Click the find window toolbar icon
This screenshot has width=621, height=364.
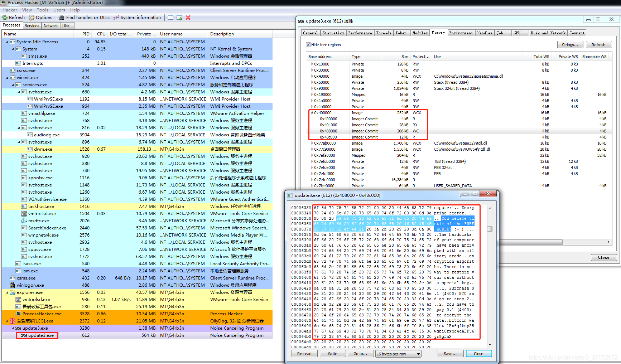pyautogui.click(x=170, y=18)
